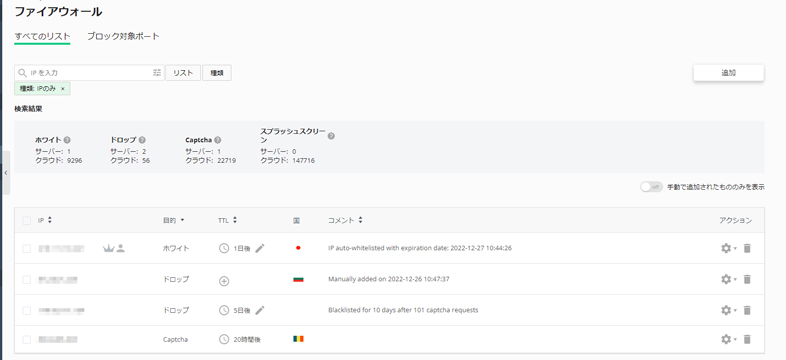The height and width of the screenshot is (360, 786).
Task: Click the filter sliders icon in the search box
Action: (157, 73)
